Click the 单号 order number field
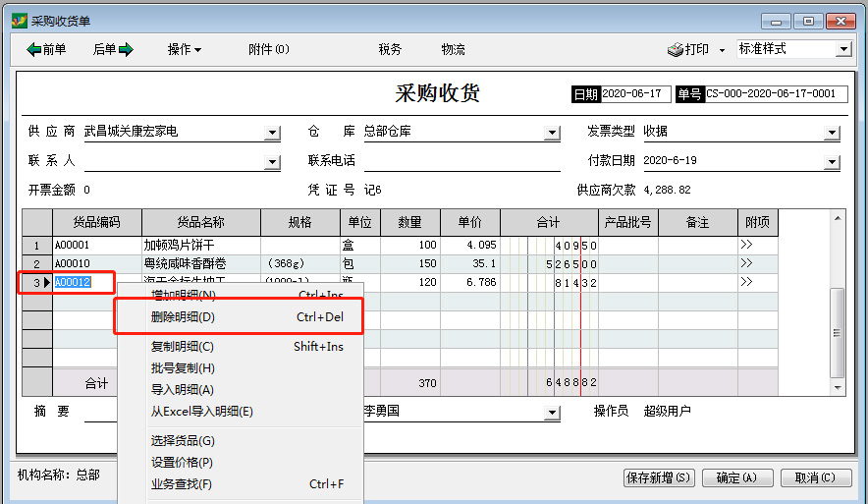The width and height of the screenshot is (868, 504). [775, 93]
